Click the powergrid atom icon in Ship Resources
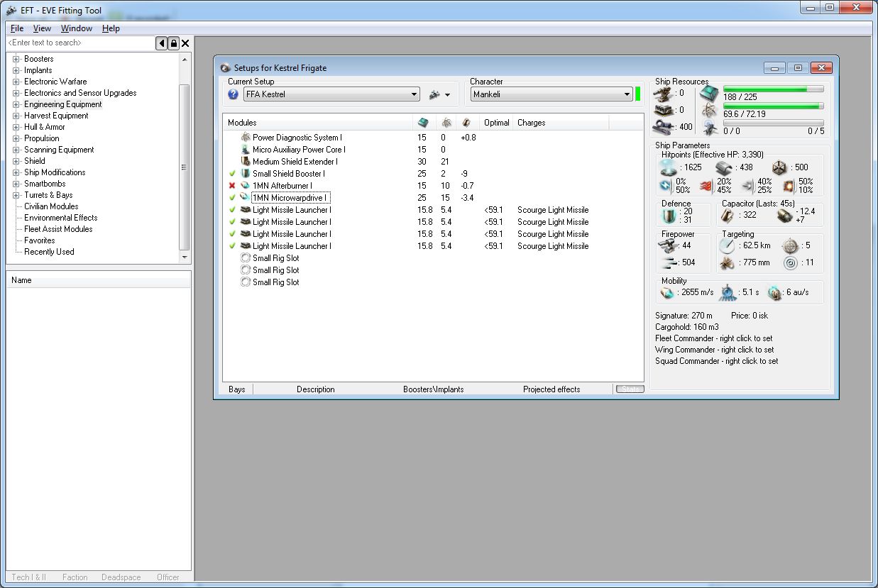 coord(709,110)
